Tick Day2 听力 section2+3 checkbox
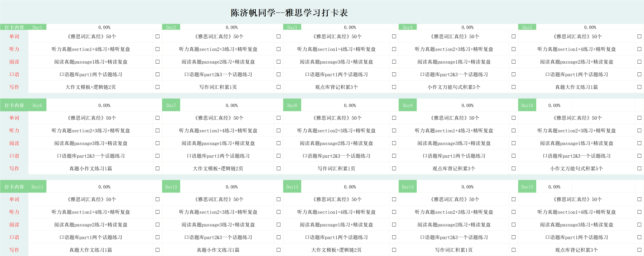Image resolution: width=644 pixels, height=256 pixels. pos(278,49)
